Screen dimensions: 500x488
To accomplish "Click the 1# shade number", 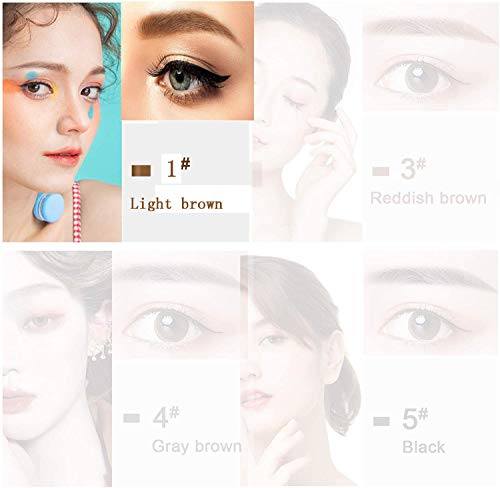I will (178, 168).
